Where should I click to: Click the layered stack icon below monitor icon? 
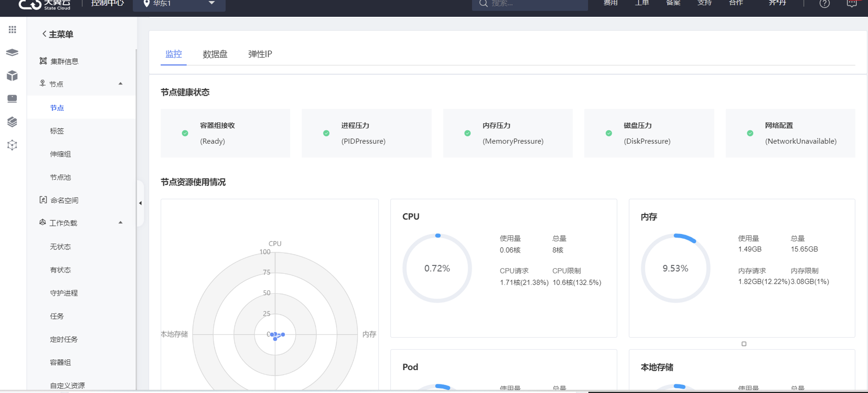pos(12,122)
